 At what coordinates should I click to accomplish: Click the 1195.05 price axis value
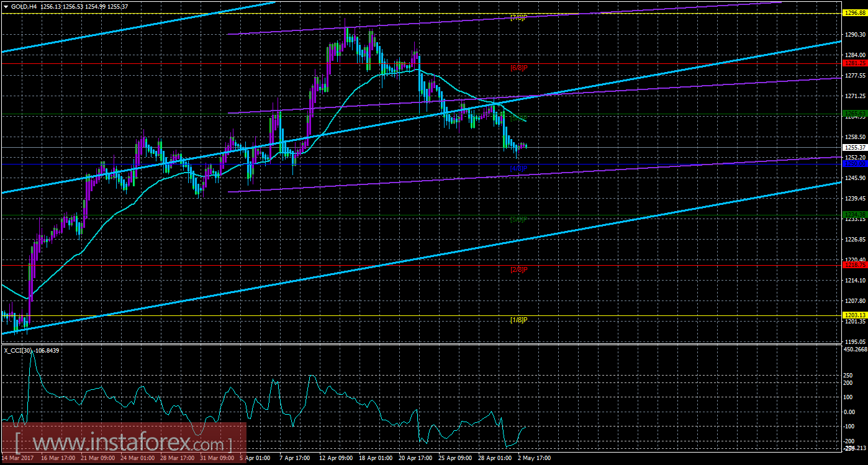(855, 342)
